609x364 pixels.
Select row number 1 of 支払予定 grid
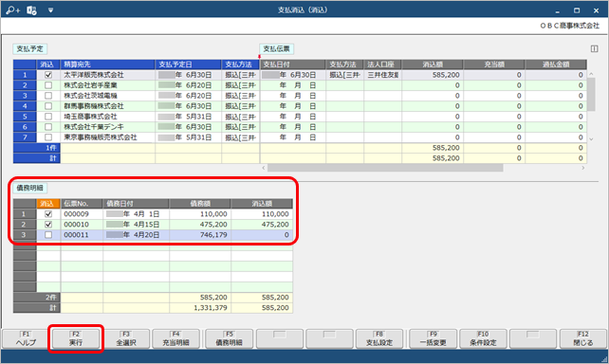[25, 75]
